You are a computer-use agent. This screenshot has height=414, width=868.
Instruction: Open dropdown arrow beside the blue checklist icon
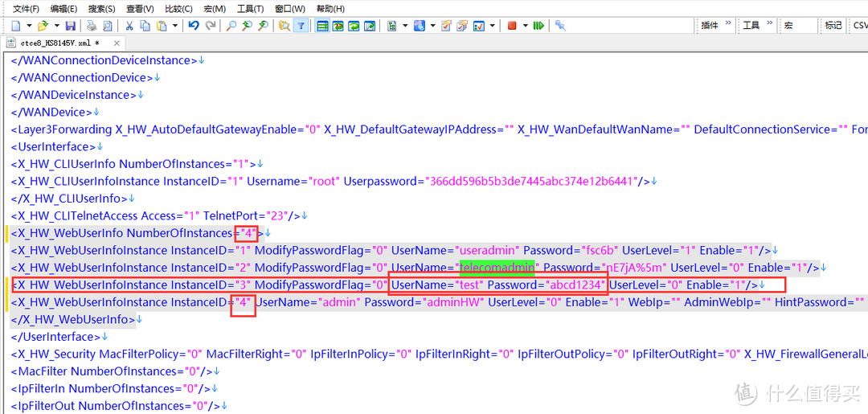[x=492, y=26]
